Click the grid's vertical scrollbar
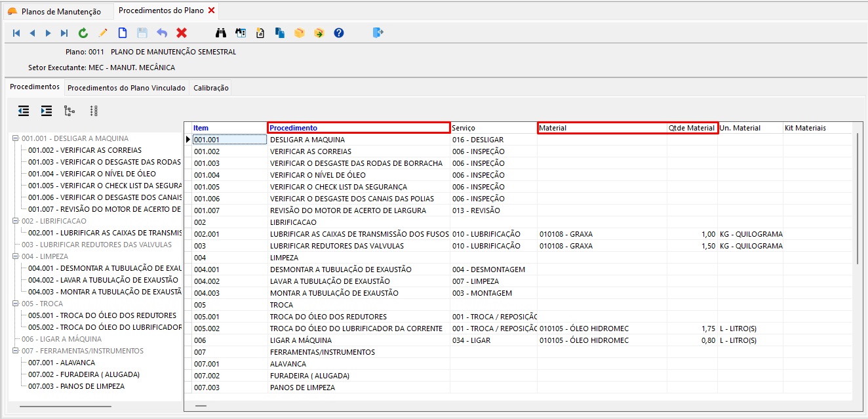 click(858, 198)
